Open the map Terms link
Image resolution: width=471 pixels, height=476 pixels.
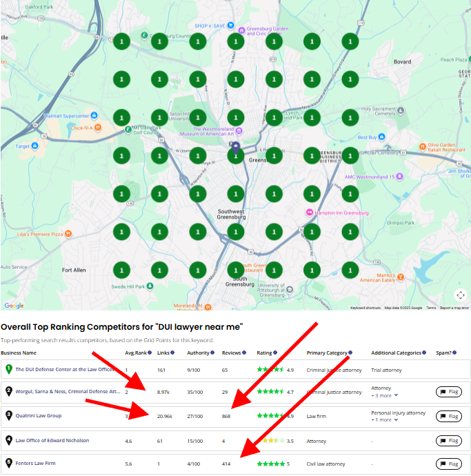click(431, 308)
